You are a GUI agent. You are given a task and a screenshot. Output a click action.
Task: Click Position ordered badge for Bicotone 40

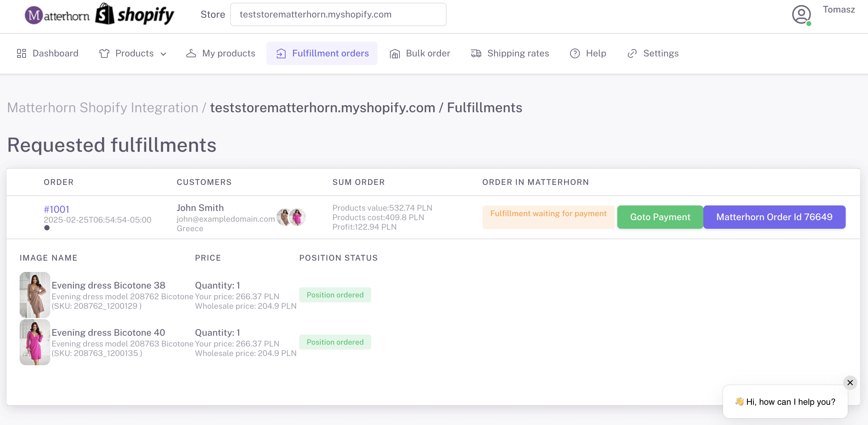pyautogui.click(x=335, y=342)
